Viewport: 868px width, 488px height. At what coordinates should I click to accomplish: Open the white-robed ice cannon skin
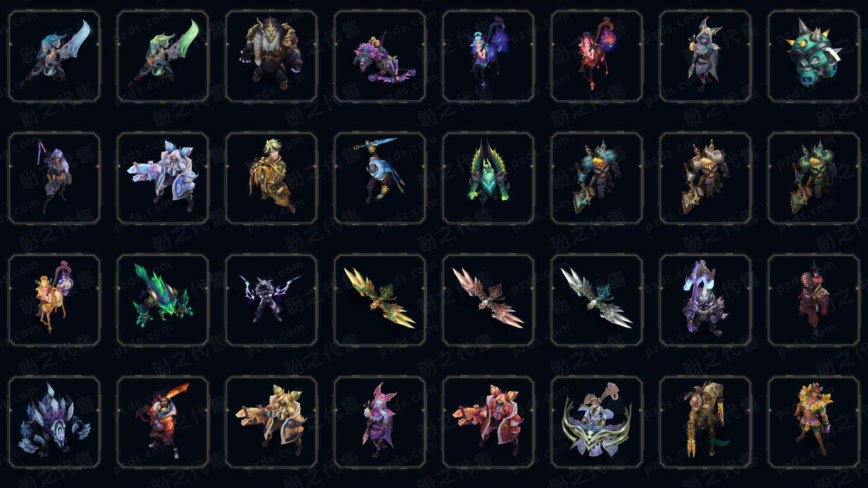point(163,178)
